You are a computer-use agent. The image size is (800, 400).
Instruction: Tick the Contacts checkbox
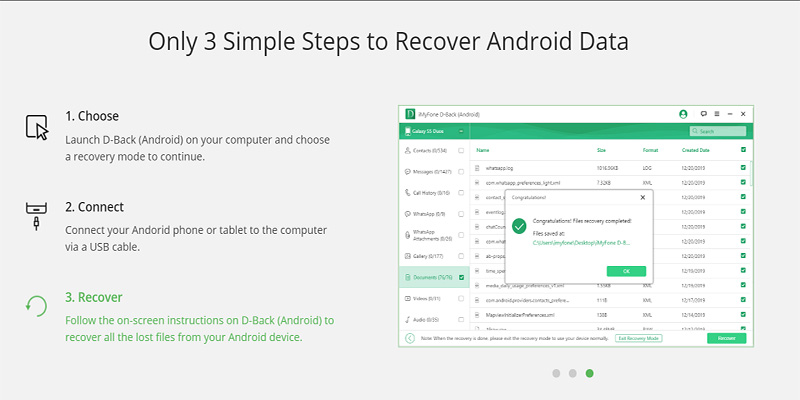click(461, 150)
